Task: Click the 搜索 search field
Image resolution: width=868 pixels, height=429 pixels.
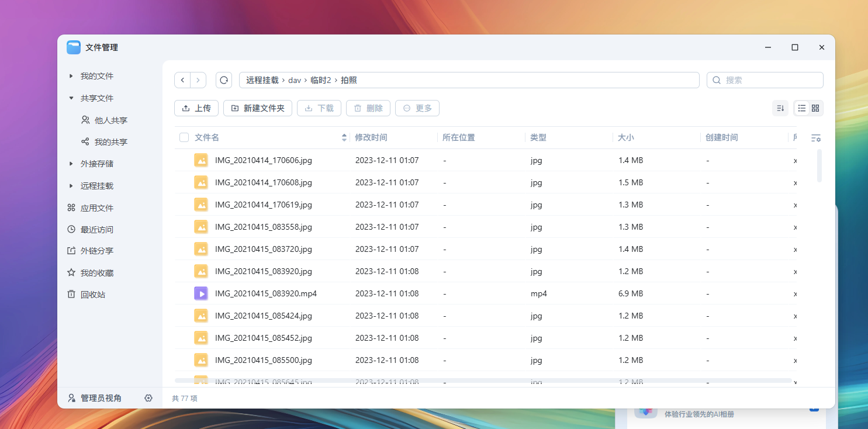Action: 771,80
